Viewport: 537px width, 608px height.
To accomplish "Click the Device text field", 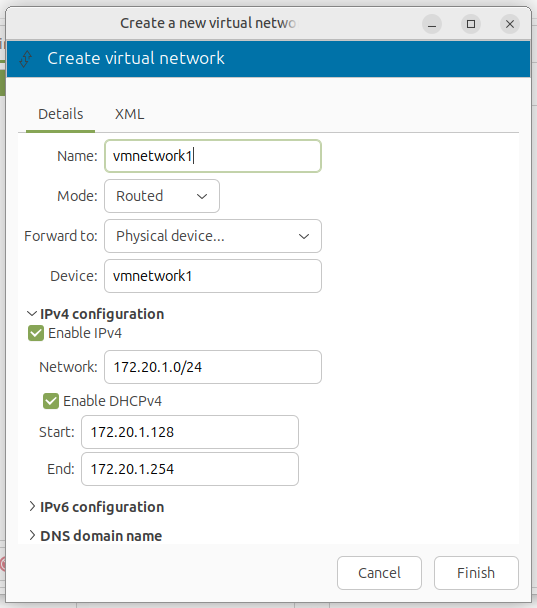I will [213, 276].
